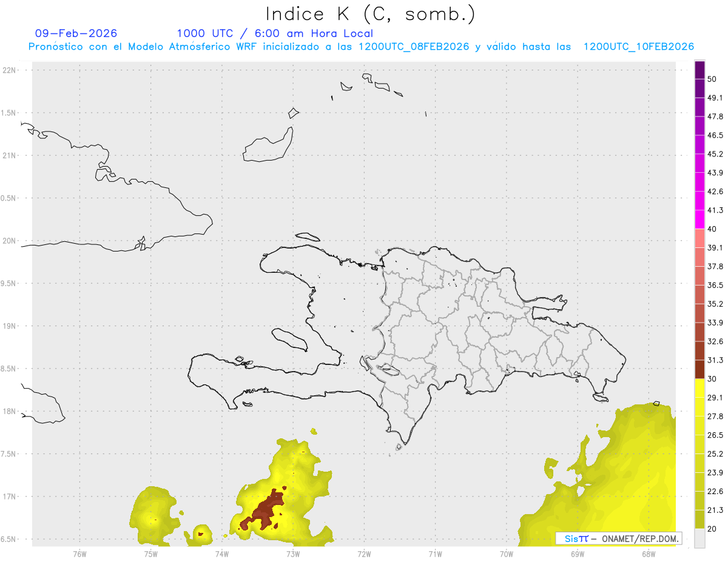Screen dimensions: 728x562
Task: Click the dark brown colorbar segment between 30 and 31.3
Action: click(699, 369)
